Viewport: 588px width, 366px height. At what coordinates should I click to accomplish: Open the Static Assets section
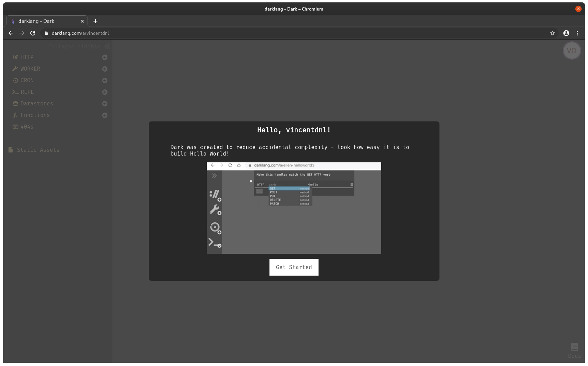34,150
